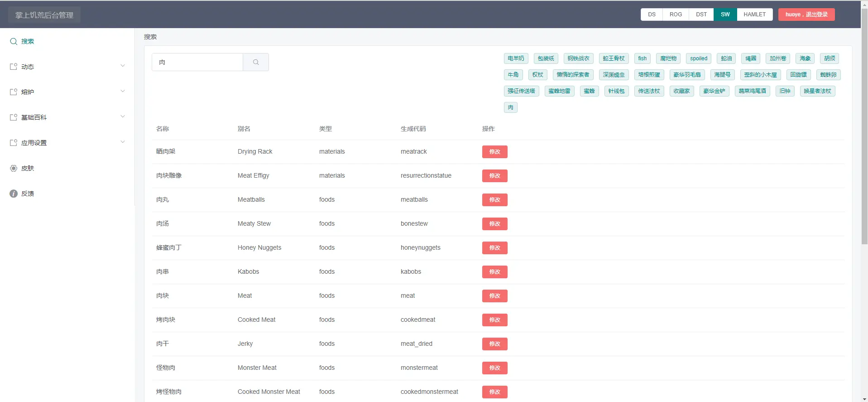
Task: Select the 豪华羽毛扇 search tag
Action: (x=687, y=75)
